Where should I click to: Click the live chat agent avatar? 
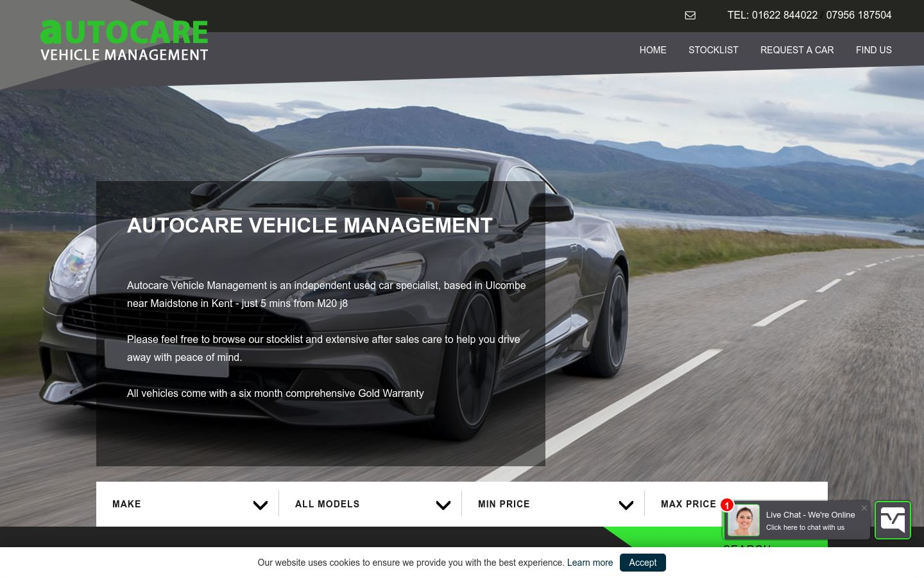(x=744, y=520)
